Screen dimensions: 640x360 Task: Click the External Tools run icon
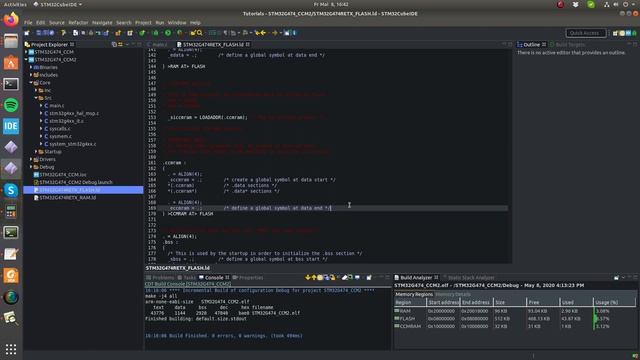[180, 33]
